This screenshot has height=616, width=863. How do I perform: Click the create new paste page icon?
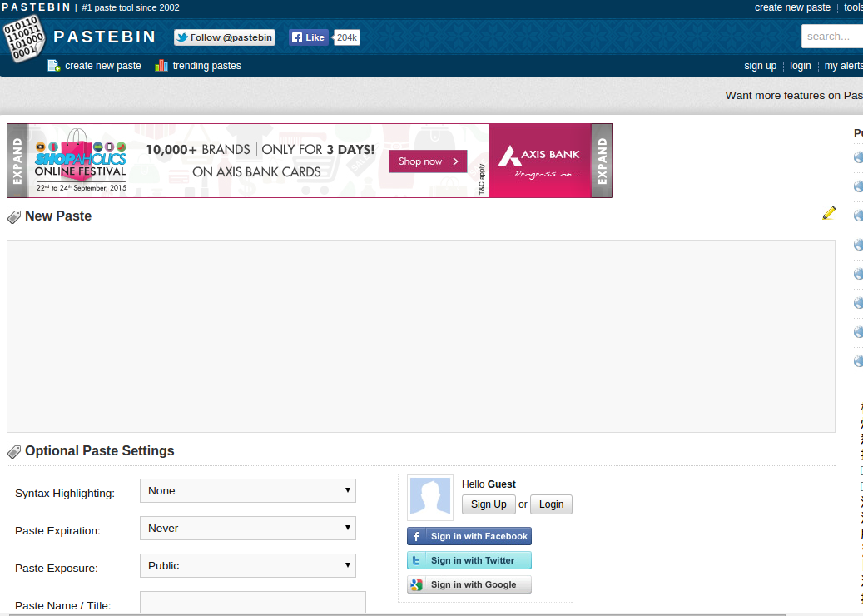click(x=53, y=66)
